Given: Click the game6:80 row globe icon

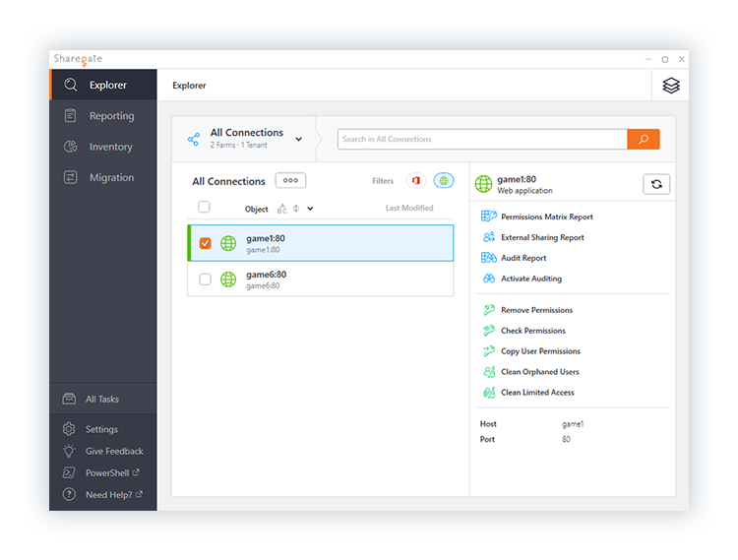Looking at the screenshot, I should (228, 280).
